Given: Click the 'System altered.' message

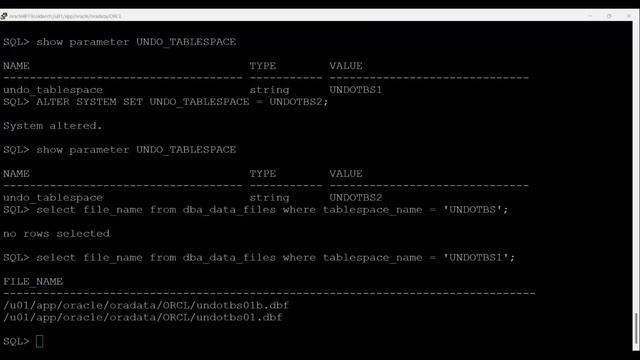Looking at the screenshot, I should tap(53, 126).
